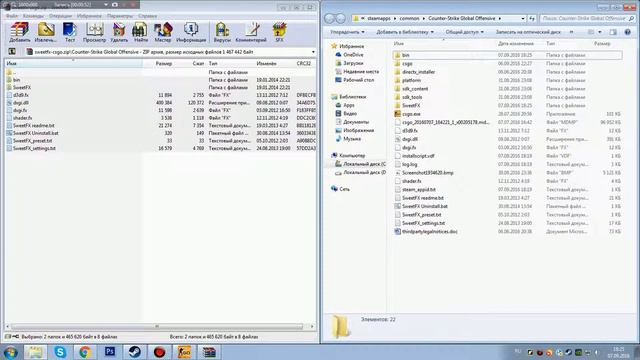This screenshot has height=360, width=640.
Task: Toggle the Explorer preview pane icon
Action: click(x=613, y=32)
